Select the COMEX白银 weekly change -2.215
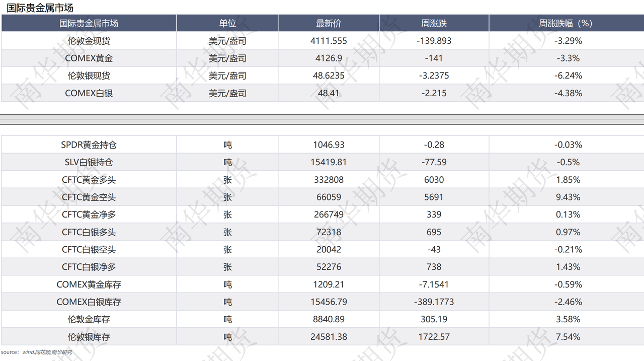 tap(434, 93)
